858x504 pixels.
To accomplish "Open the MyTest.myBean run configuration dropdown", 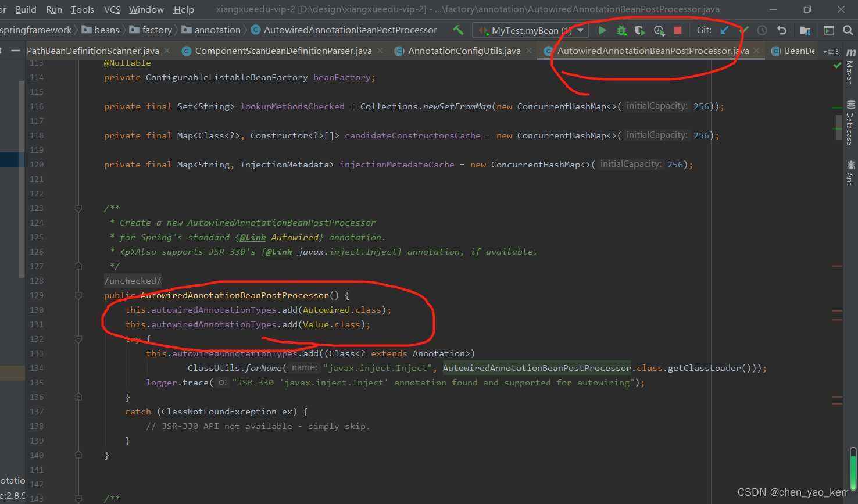I will point(531,30).
